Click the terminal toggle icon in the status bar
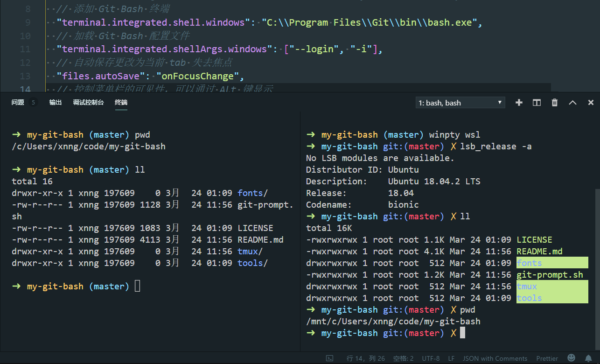This screenshot has width=600, height=364. click(330, 358)
